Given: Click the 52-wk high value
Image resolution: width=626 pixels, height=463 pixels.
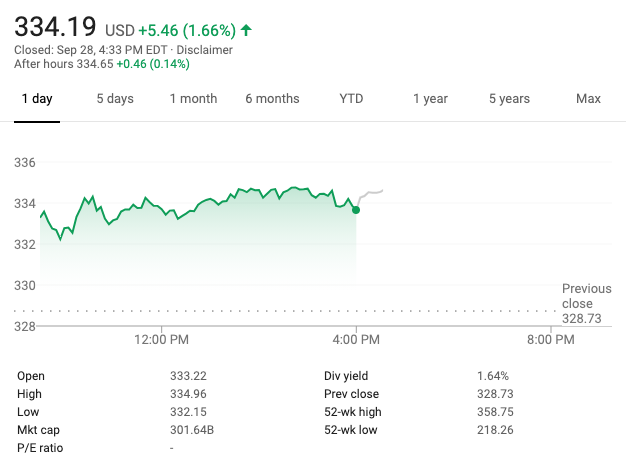Looking at the screenshot, I should 495,412.
